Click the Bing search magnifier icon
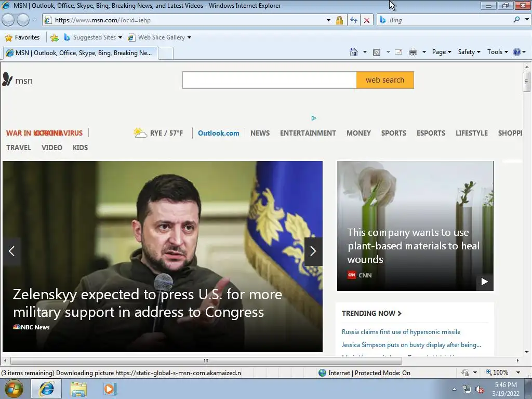 click(x=516, y=20)
